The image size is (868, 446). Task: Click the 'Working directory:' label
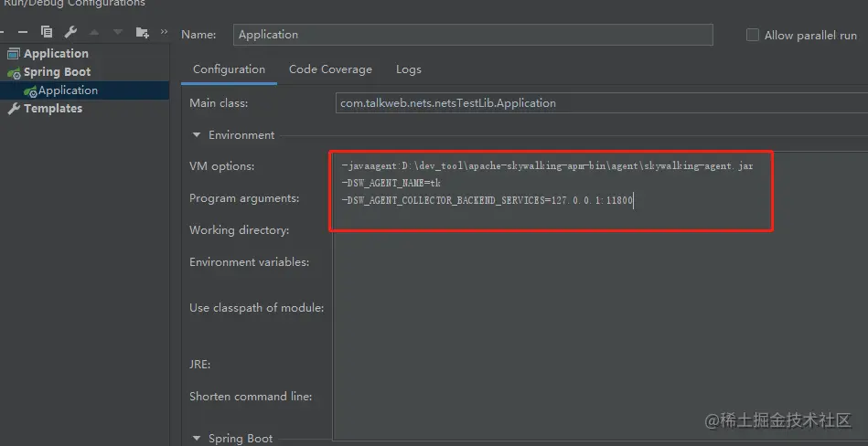pyautogui.click(x=239, y=230)
